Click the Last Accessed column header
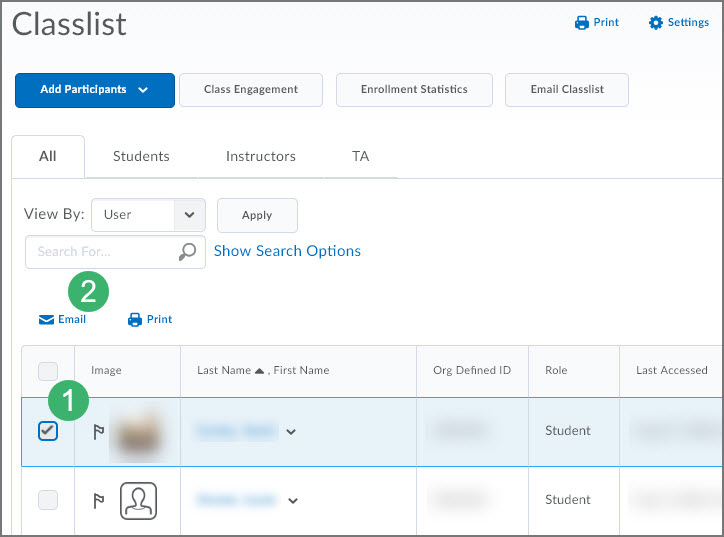 pyautogui.click(x=671, y=370)
